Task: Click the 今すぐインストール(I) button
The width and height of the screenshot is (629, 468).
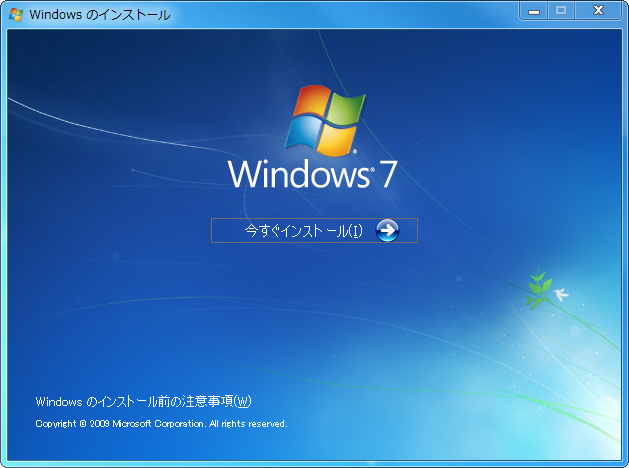Action: [x=314, y=231]
